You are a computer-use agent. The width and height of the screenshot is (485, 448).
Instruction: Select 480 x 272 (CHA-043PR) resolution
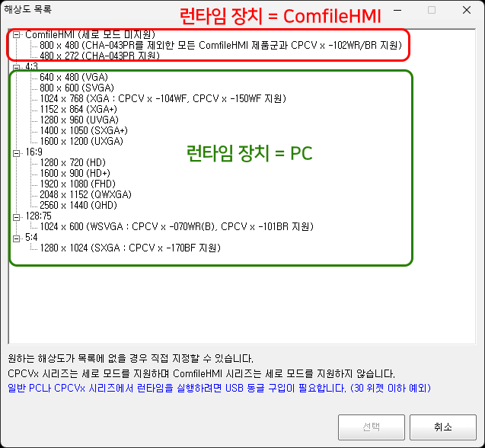tap(99, 56)
